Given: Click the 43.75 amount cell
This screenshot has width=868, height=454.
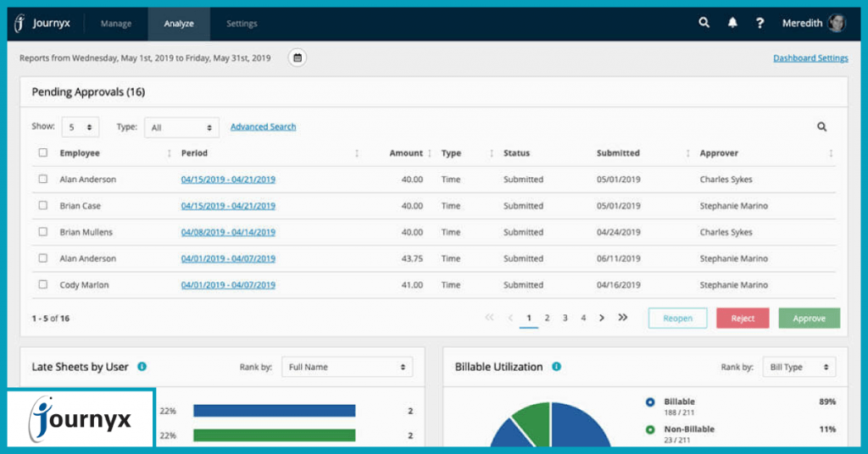Looking at the screenshot, I should [412, 258].
